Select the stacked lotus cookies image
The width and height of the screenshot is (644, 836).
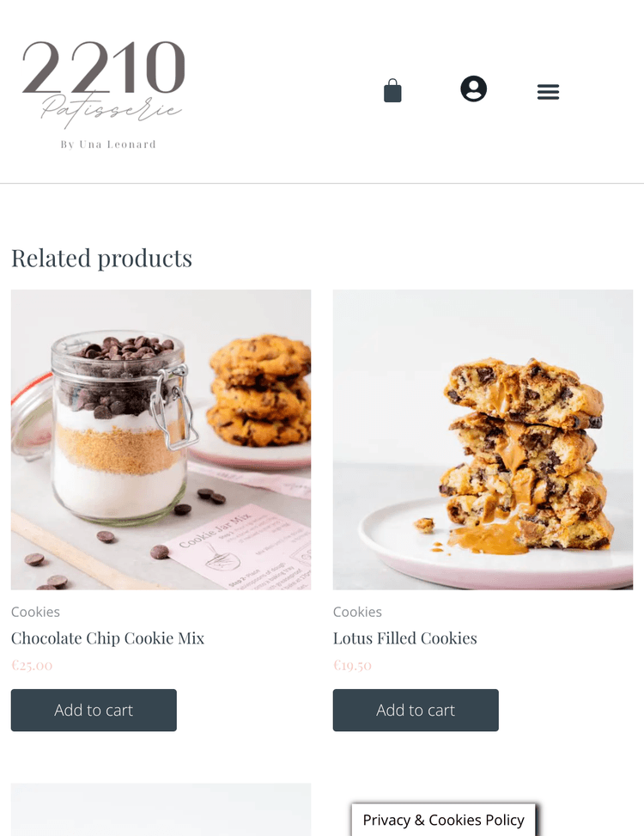point(483,439)
